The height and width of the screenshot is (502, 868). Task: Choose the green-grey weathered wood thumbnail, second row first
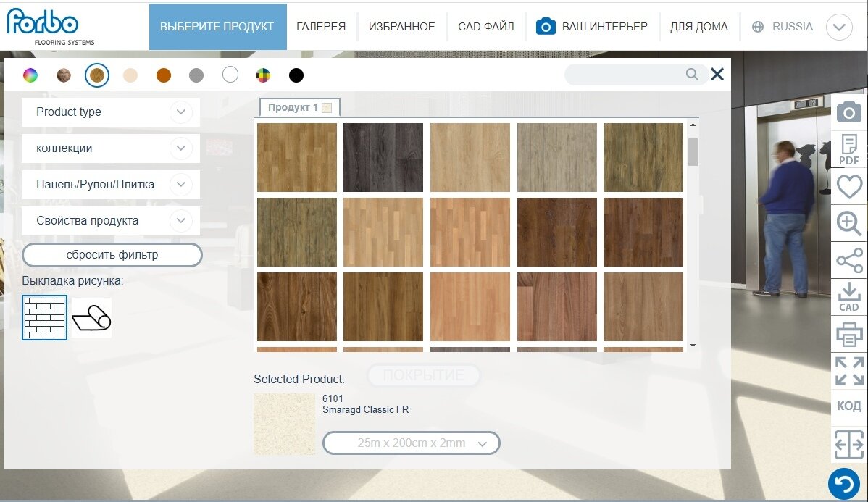pos(297,232)
